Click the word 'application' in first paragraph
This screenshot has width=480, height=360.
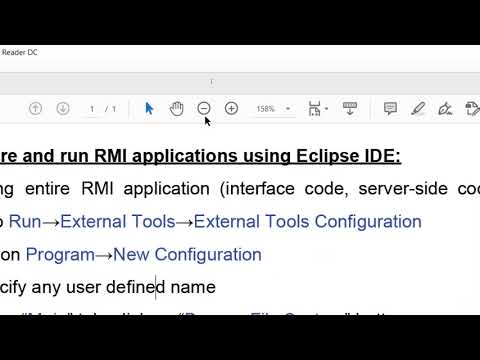[x=167, y=189]
